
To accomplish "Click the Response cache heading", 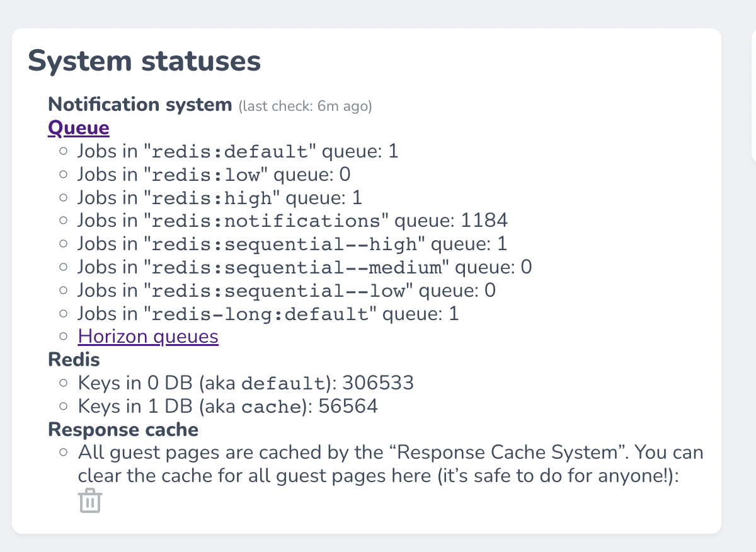I will click(x=123, y=430).
